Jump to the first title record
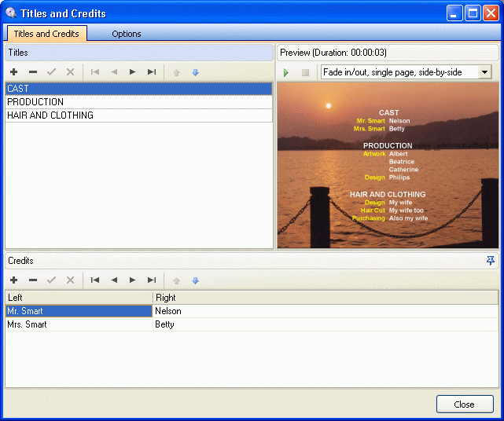This screenshot has width=504, height=421. pyautogui.click(x=95, y=72)
